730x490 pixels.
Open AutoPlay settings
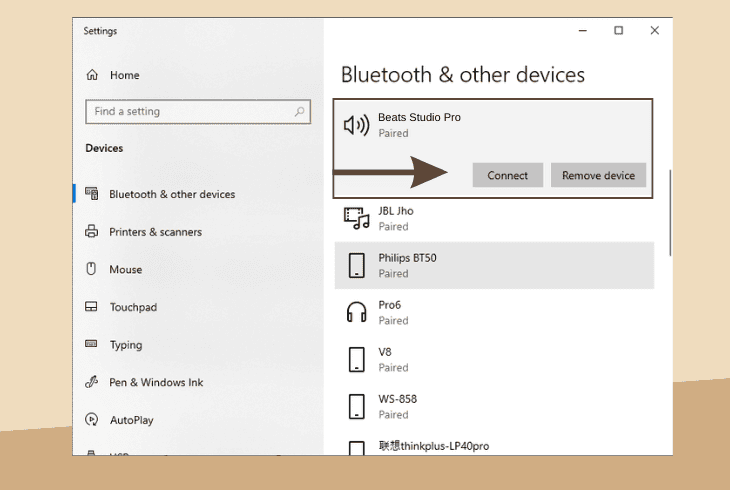(131, 420)
